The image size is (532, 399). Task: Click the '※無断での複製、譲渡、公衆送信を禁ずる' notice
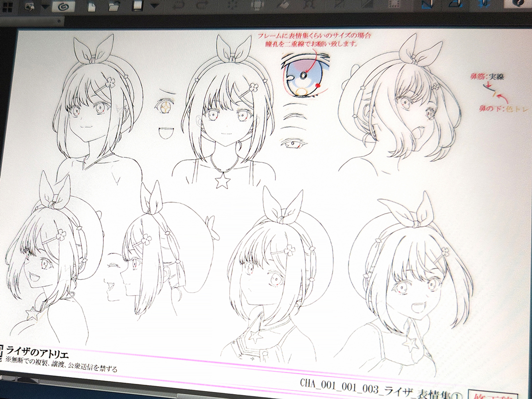(62, 364)
